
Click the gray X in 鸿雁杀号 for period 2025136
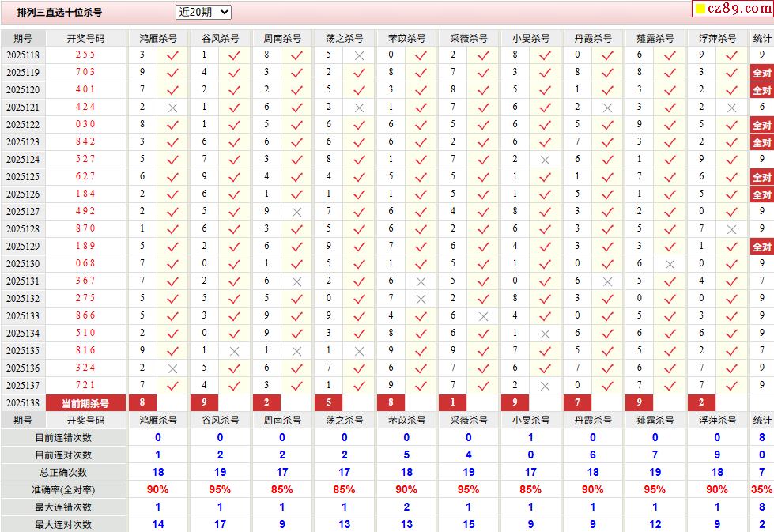click(172, 368)
